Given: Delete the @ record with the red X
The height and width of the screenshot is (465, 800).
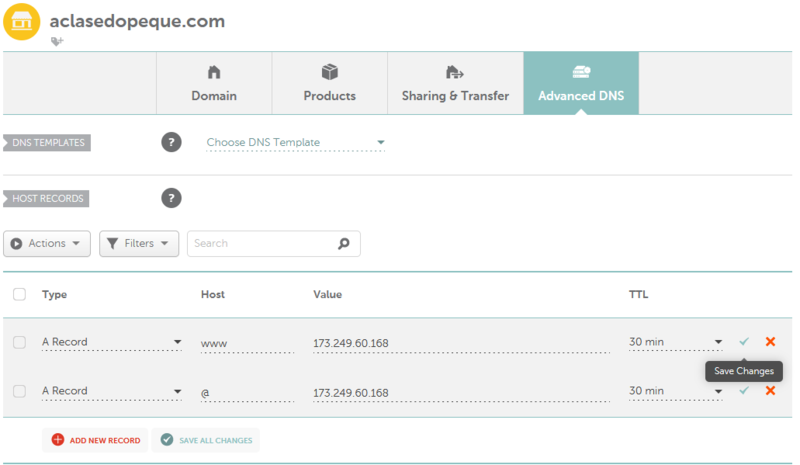Looking at the screenshot, I should pos(770,390).
